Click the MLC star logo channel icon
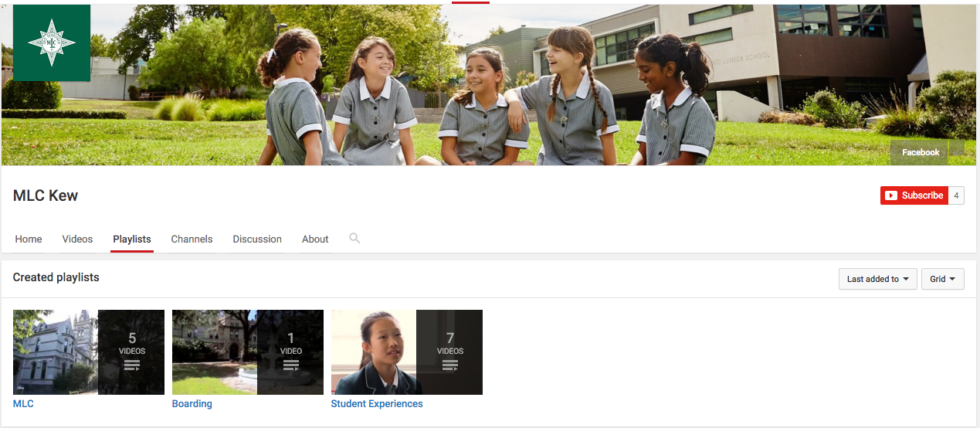Screen dimensions: 980x428 click(52, 42)
